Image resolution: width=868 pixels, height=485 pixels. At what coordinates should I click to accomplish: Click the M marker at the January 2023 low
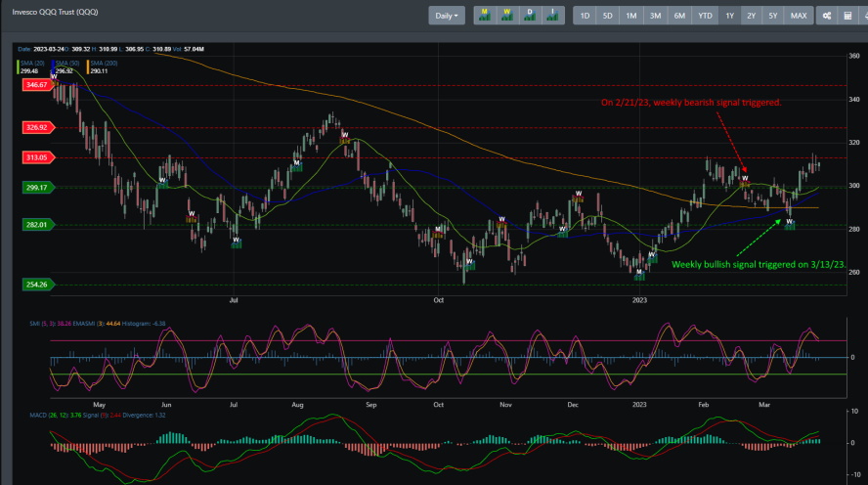(639, 273)
